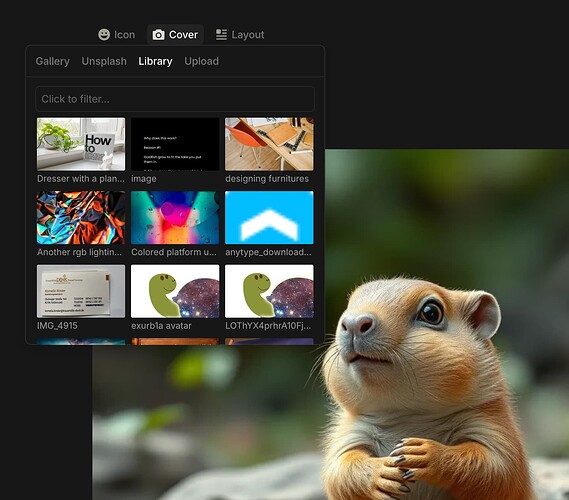Open the Upload tab
This screenshot has width=569, height=500.
coord(201,61)
